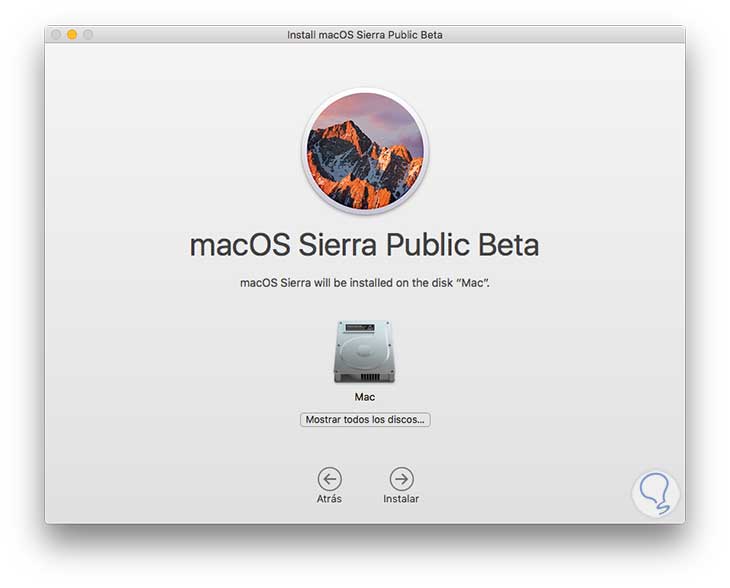Click the Instalar label

click(401, 499)
